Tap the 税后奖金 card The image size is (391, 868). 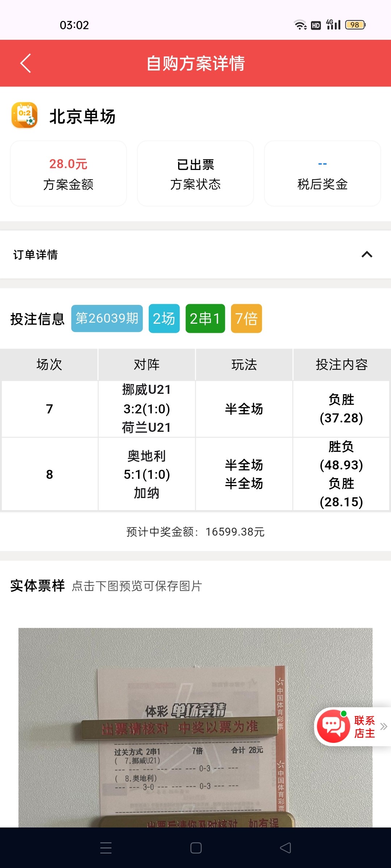322,174
